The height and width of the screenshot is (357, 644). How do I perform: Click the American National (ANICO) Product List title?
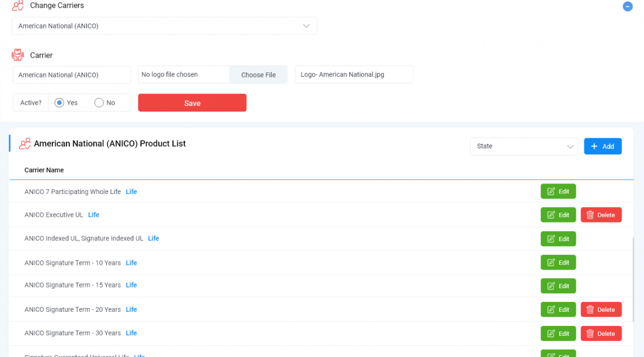point(110,144)
